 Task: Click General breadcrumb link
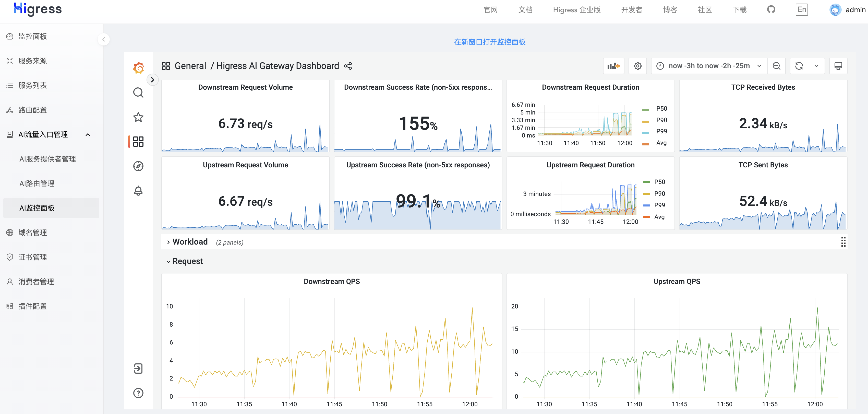point(190,66)
